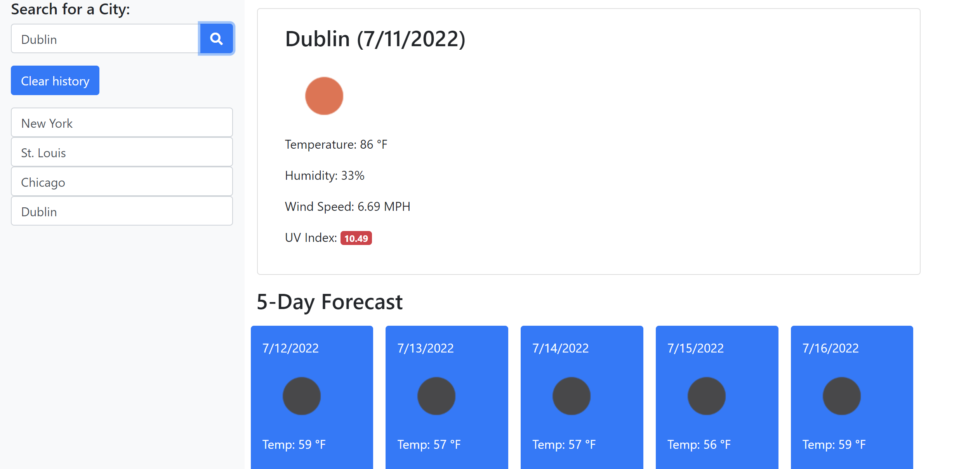Click Temp: 56 °F on the 7/15 card

(x=699, y=444)
